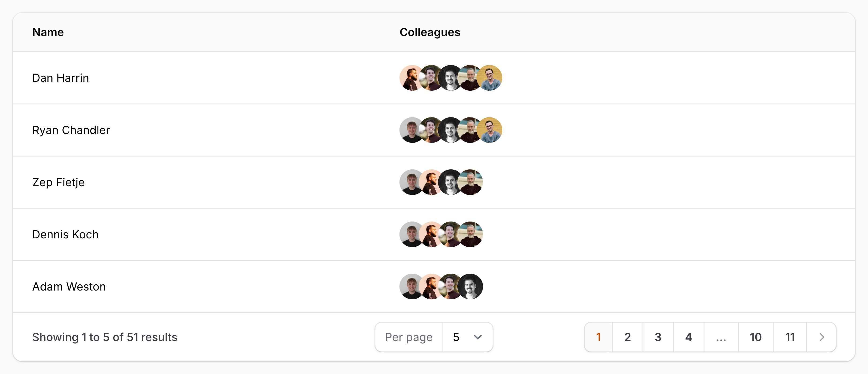
Task: Click the Colleagues column header
Action: click(x=430, y=32)
